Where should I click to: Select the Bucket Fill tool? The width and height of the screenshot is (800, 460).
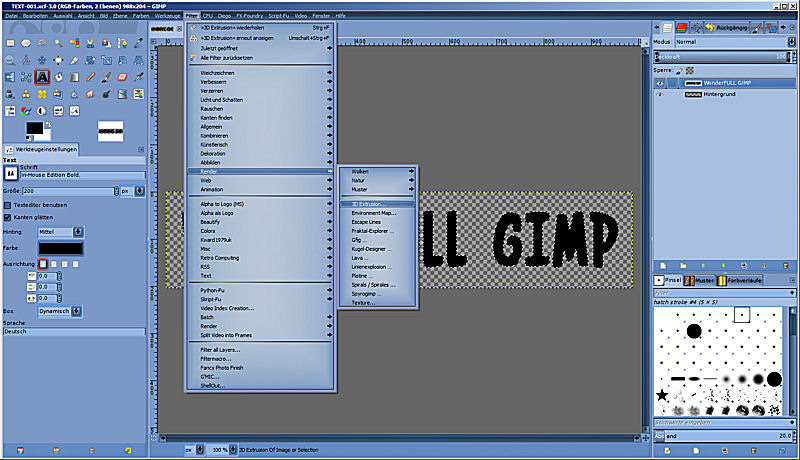click(x=59, y=77)
